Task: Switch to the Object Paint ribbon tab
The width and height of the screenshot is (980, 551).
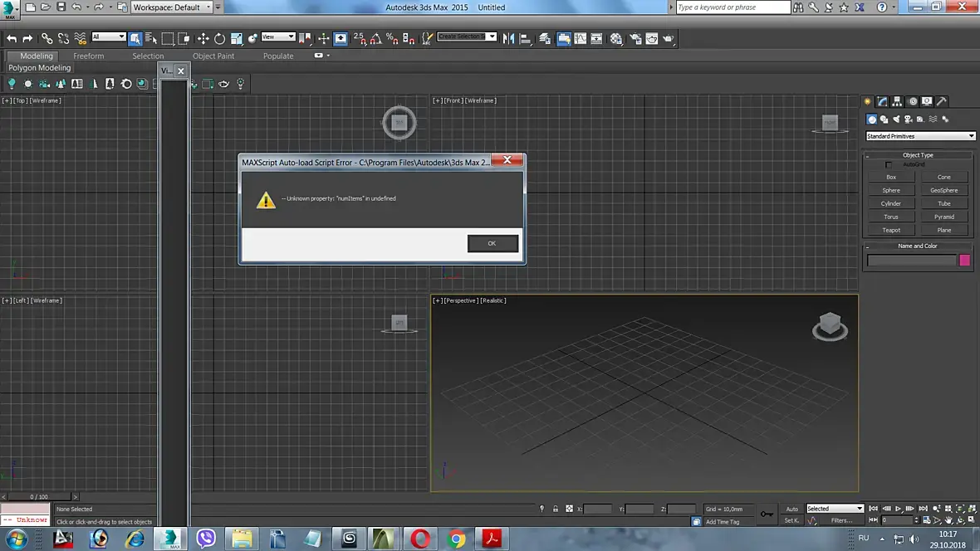Action: tap(213, 56)
